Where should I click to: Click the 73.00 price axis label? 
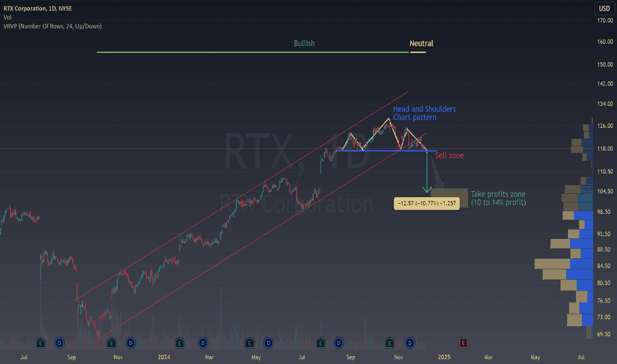tap(605, 317)
